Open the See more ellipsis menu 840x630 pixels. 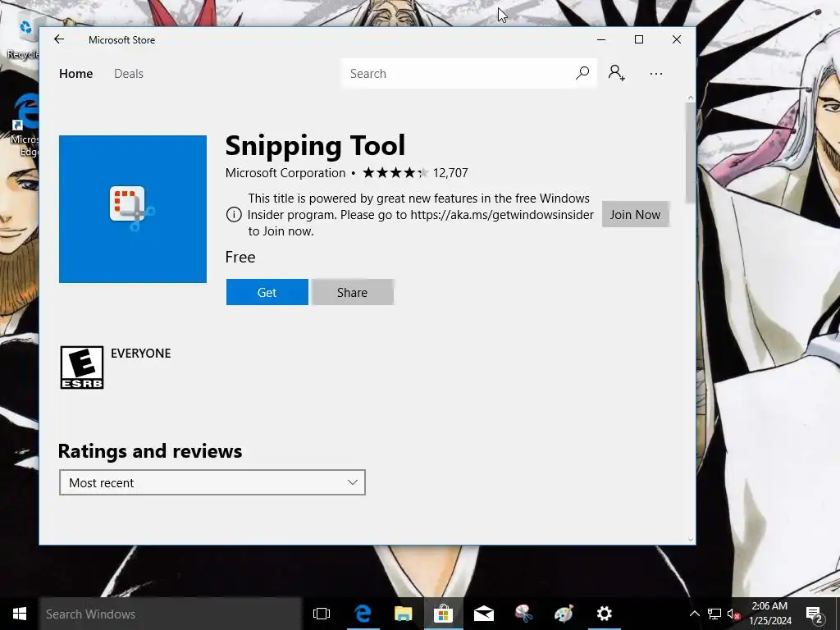tap(655, 73)
